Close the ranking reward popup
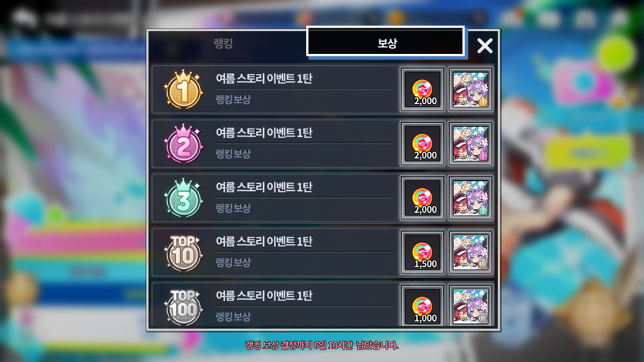 click(484, 46)
